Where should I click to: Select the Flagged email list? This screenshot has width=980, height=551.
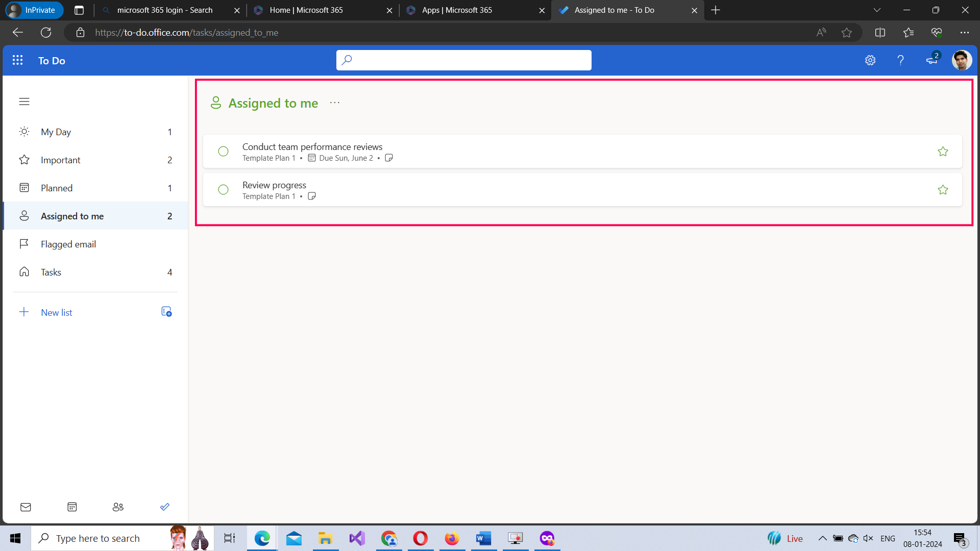(68, 244)
